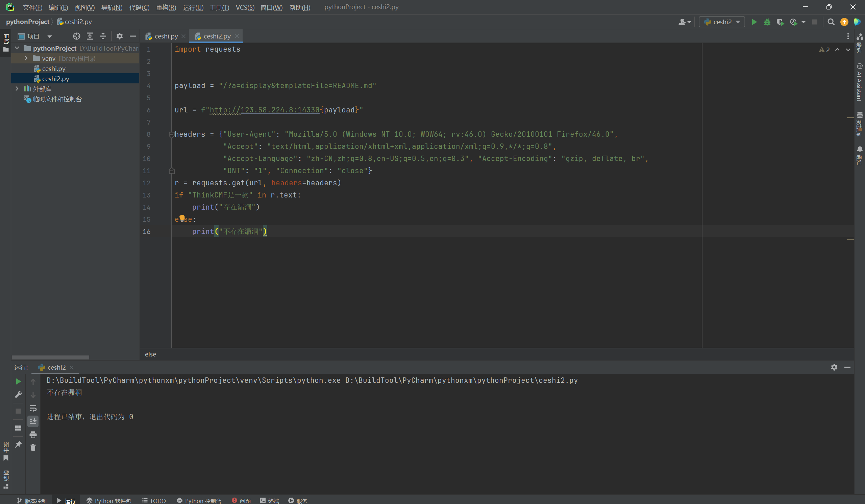Print the console output
Image resolution: width=865 pixels, height=504 pixels.
point(33,434)
